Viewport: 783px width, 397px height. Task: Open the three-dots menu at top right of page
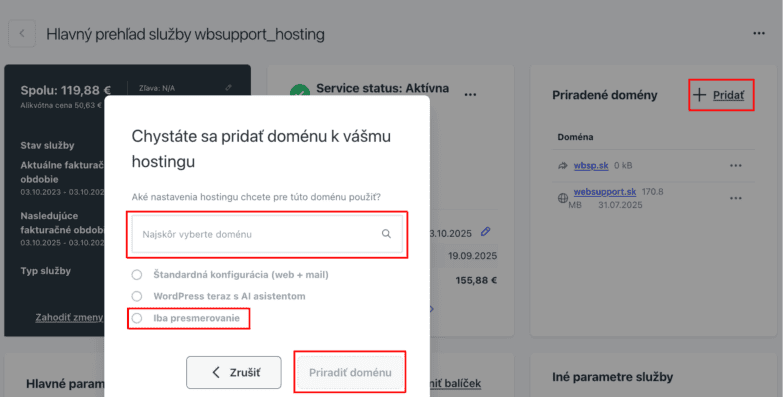[759, 33]
